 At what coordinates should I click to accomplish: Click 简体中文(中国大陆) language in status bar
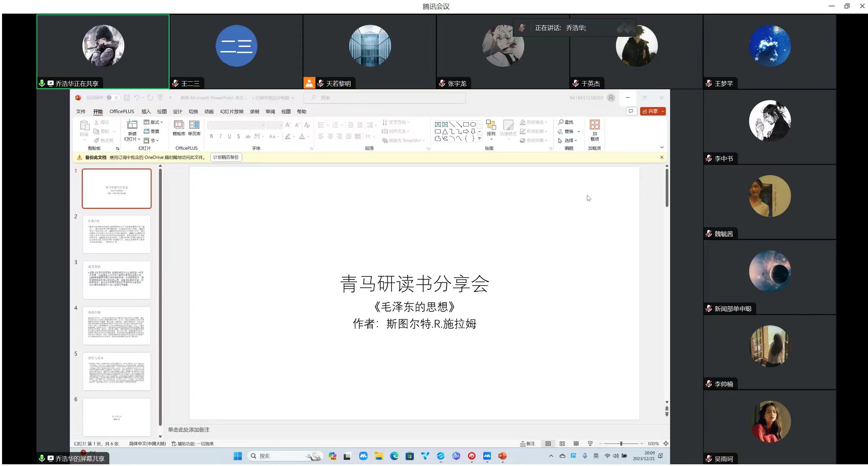click(x=148, y=444)
